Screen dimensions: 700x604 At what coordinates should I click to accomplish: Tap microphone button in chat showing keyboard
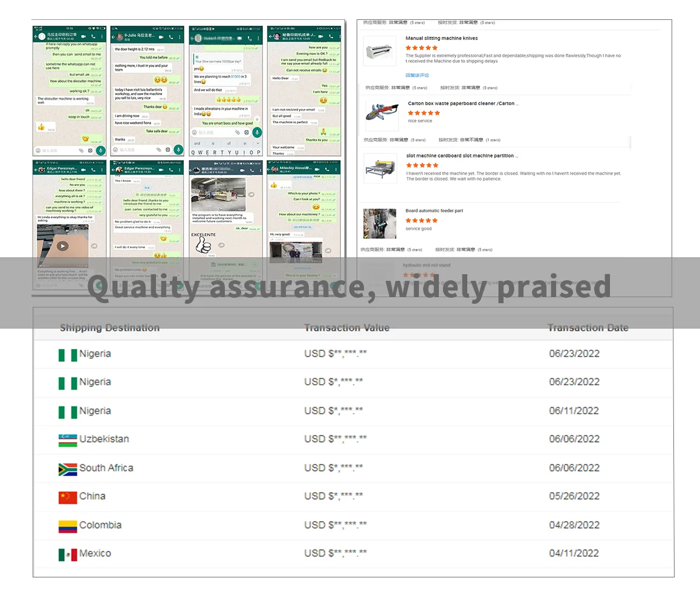tap(257, 132)
